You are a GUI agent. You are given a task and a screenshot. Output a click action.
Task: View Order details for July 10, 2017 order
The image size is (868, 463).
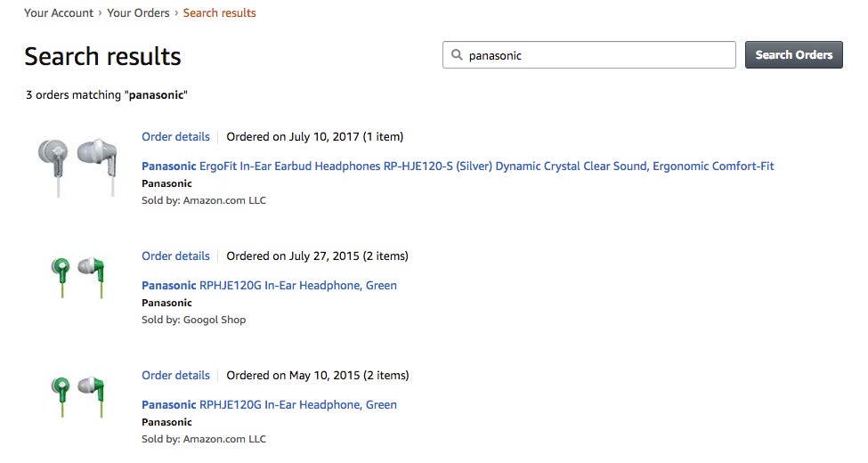(x=175, y=137)
